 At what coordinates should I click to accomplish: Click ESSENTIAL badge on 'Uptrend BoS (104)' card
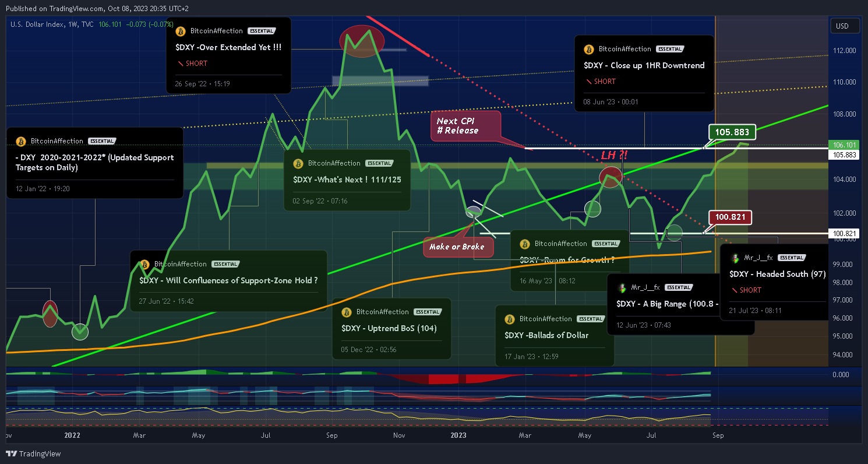(x=428, y=312)
